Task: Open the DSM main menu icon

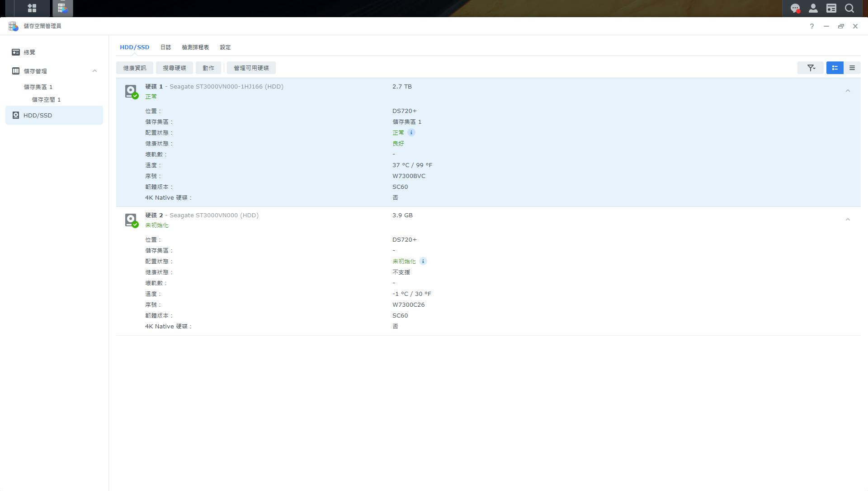Action: (x=32, y=8)
